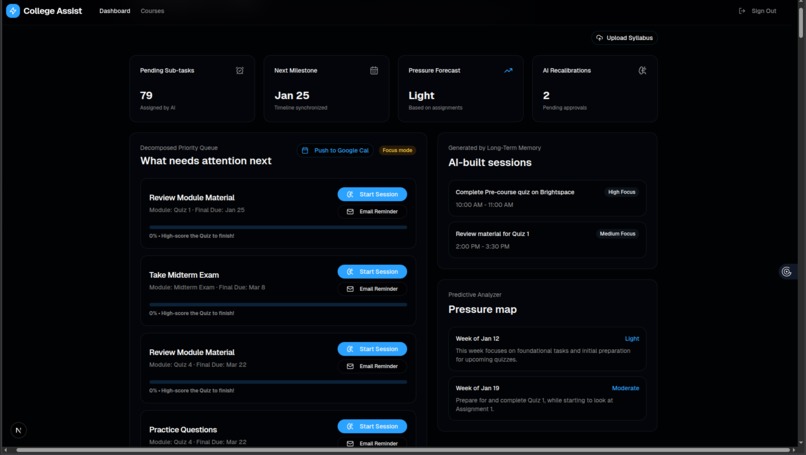Click the College Assist logo icon

[13, 11]
